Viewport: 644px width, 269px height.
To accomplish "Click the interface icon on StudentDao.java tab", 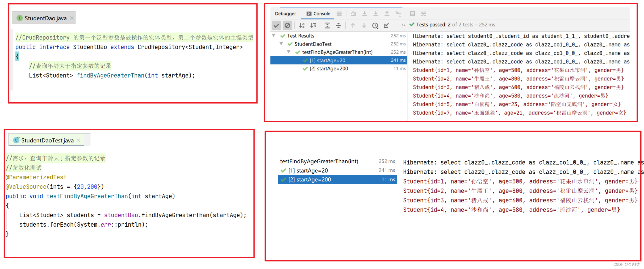I will pos(19,18).
